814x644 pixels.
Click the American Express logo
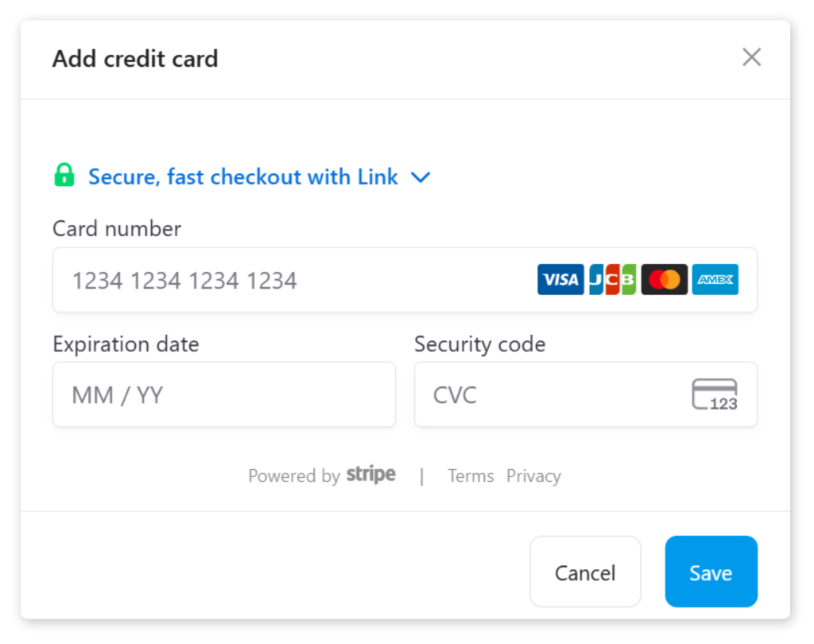coord(715,280)
